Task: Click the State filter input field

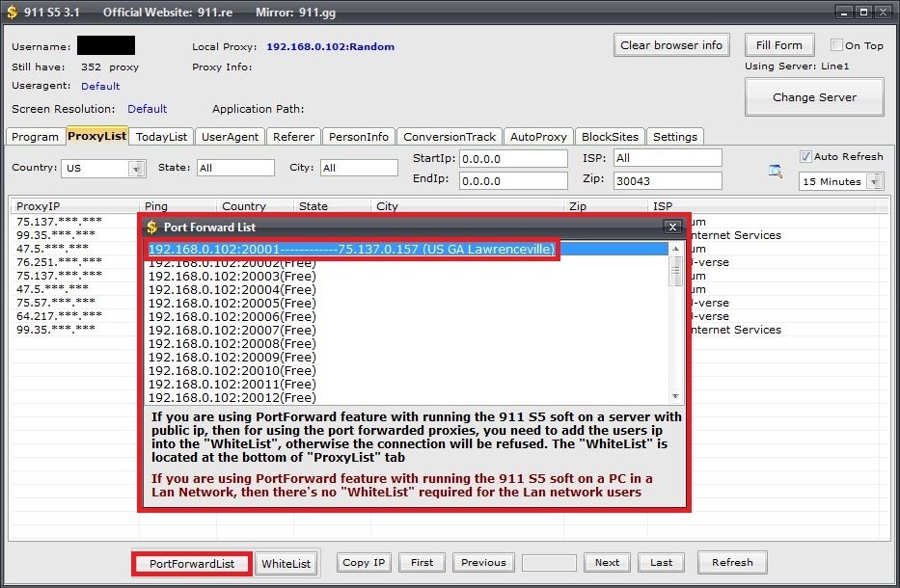Action: click(x=235, y=168)
